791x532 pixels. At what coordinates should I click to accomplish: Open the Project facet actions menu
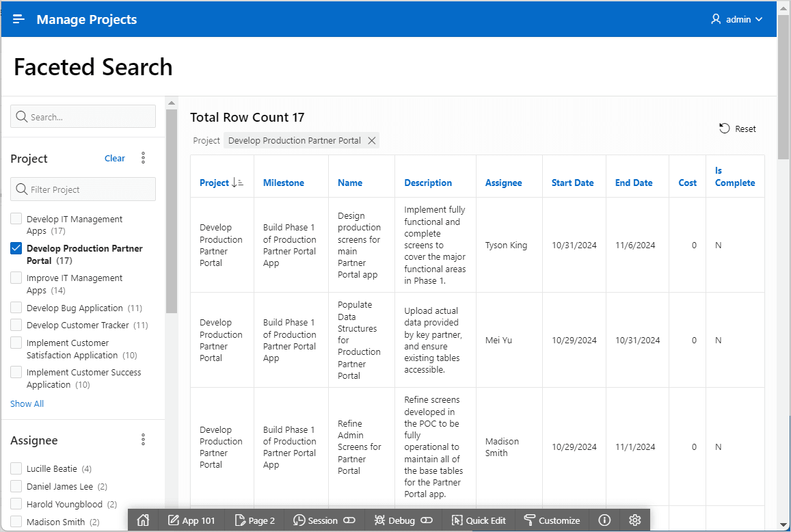[x=144, y=158]
